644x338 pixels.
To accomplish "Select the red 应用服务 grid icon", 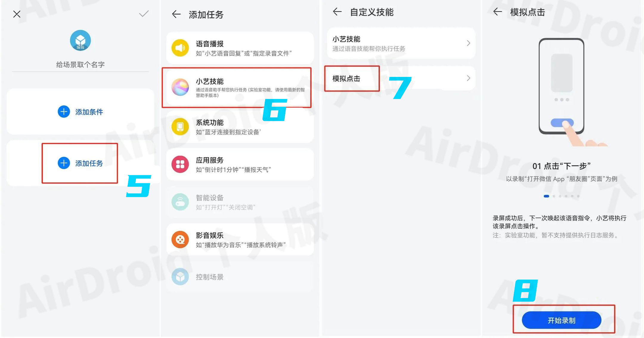I will (180, 164).
